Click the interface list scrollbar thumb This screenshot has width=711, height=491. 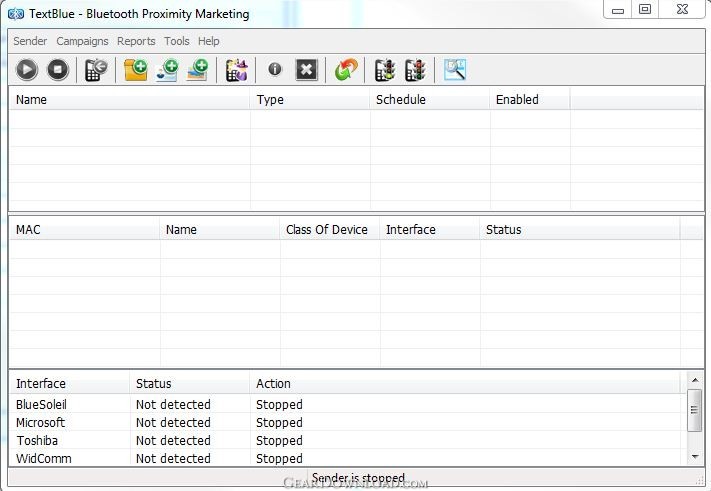point(695,410)
